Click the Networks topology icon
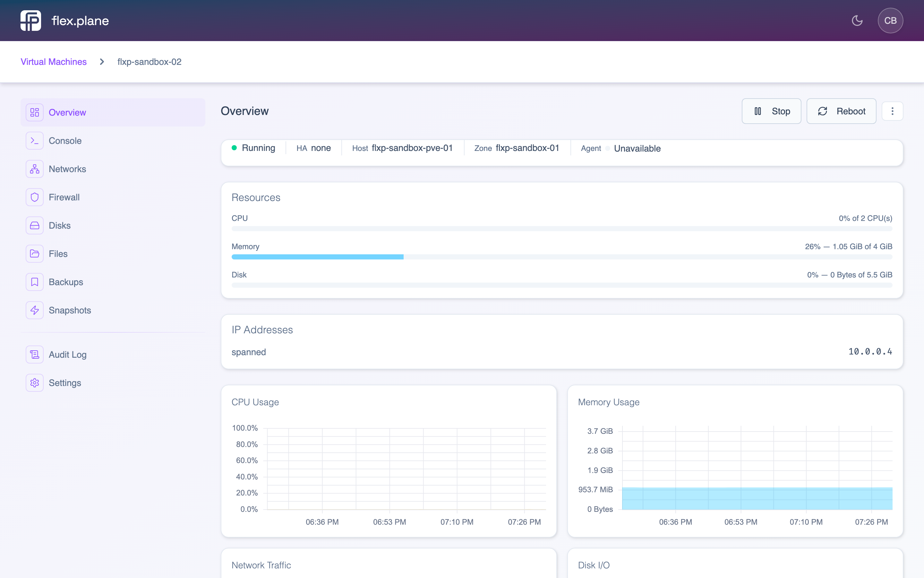 [35, 169]
